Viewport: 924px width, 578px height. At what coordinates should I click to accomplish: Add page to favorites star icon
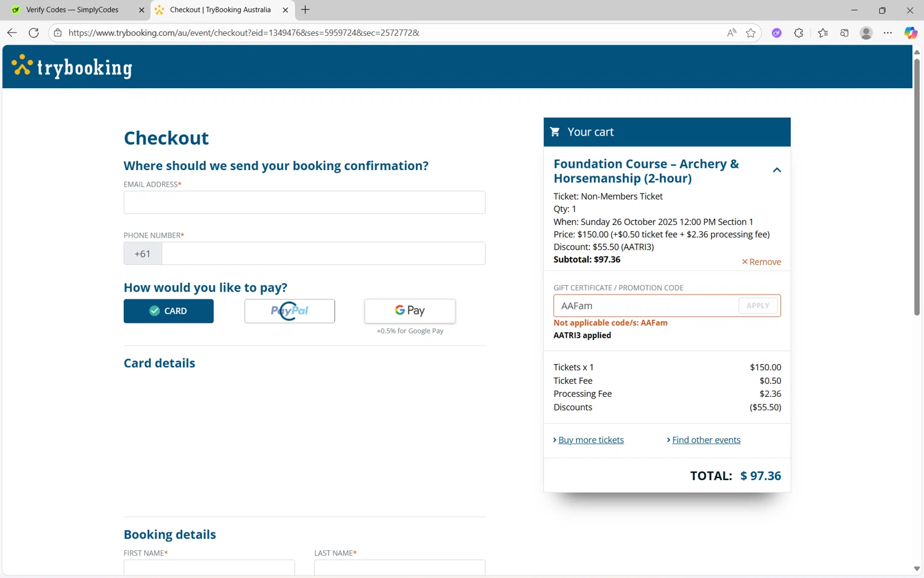(751, 33)
